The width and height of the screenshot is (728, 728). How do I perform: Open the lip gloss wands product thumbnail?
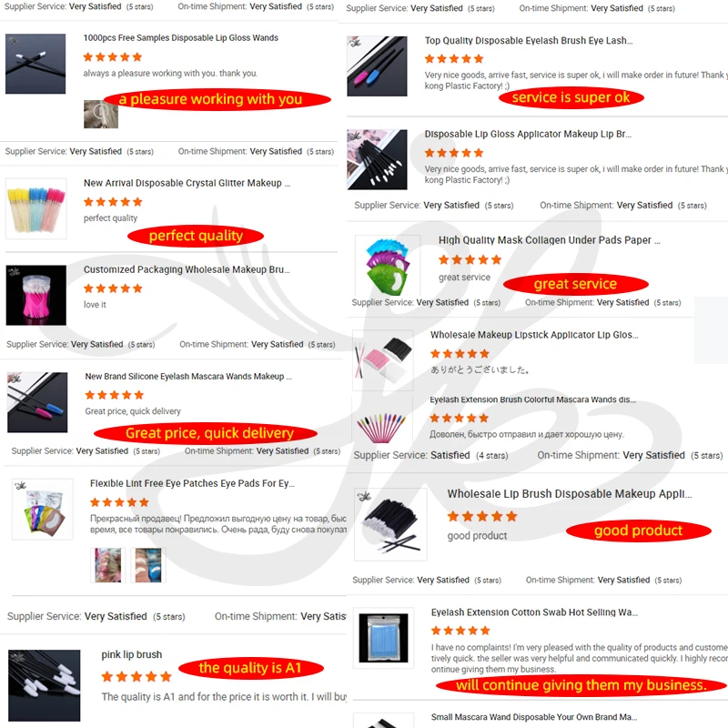click(35, 64)
